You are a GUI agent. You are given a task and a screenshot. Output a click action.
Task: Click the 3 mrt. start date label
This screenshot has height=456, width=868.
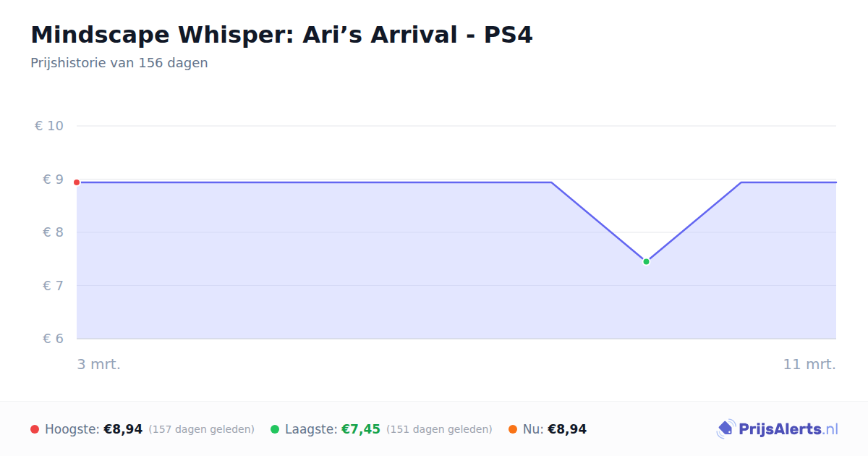pyautogui.click(x=99, y=364)
